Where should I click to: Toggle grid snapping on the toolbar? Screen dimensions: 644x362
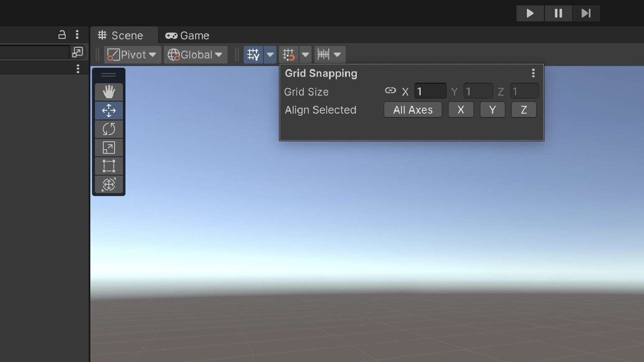coord(289,55)
